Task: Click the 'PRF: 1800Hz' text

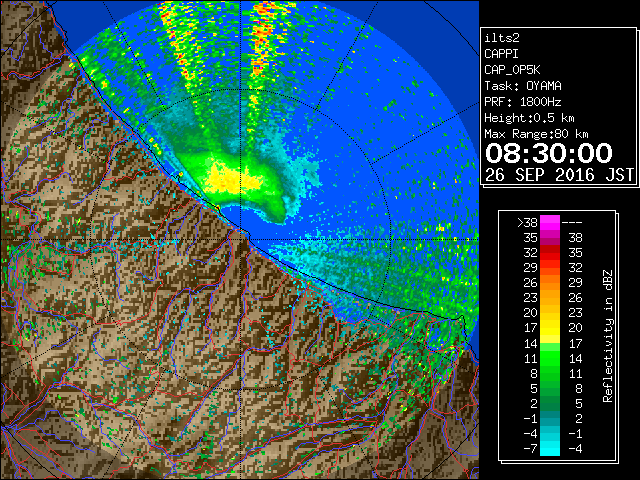Action: [523, 102]
